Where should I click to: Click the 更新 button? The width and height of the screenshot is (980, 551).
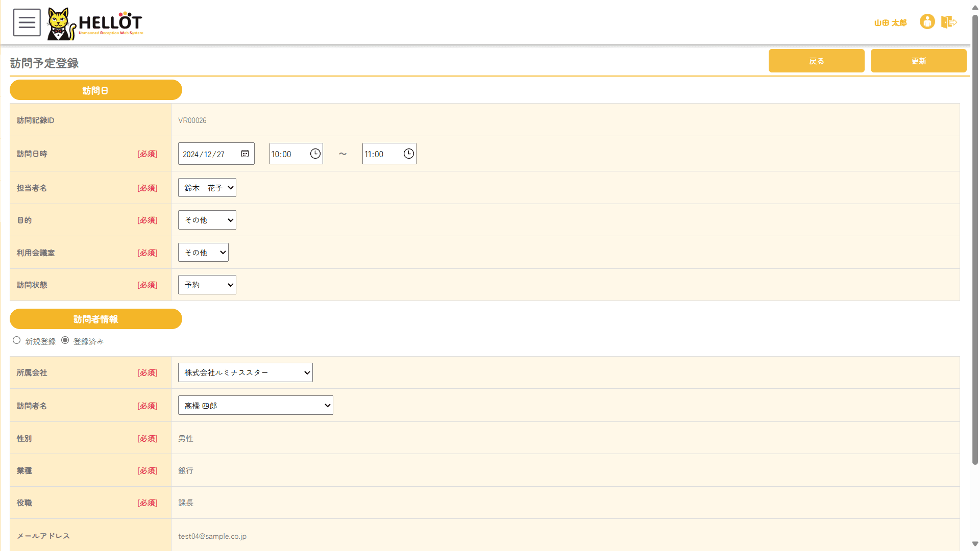tap(918, 61)
